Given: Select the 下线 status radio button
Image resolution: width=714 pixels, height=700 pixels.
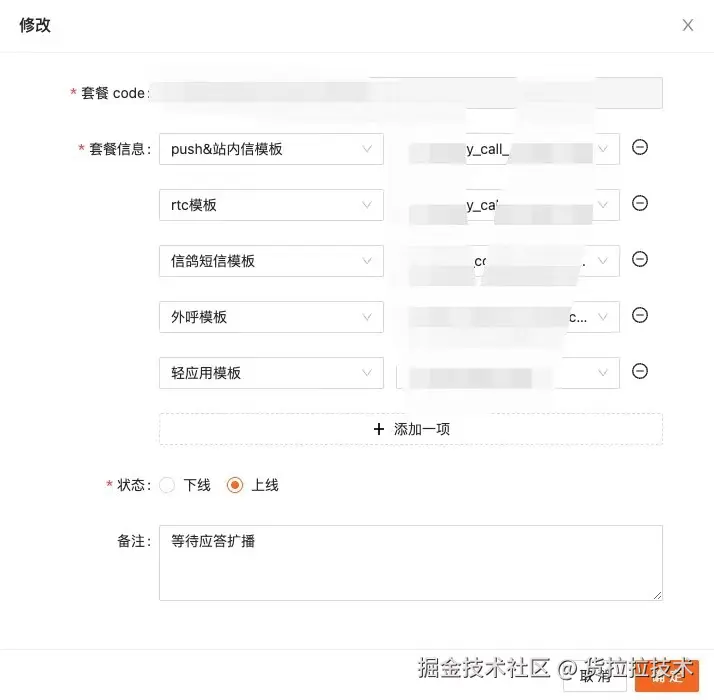Looking at the screenshot, I should coord(167,485).
